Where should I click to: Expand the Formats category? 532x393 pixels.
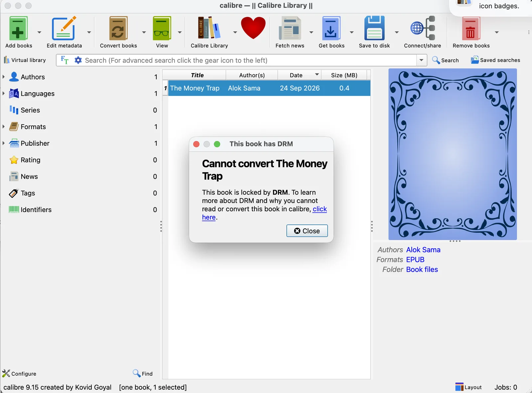click(4, 127)
